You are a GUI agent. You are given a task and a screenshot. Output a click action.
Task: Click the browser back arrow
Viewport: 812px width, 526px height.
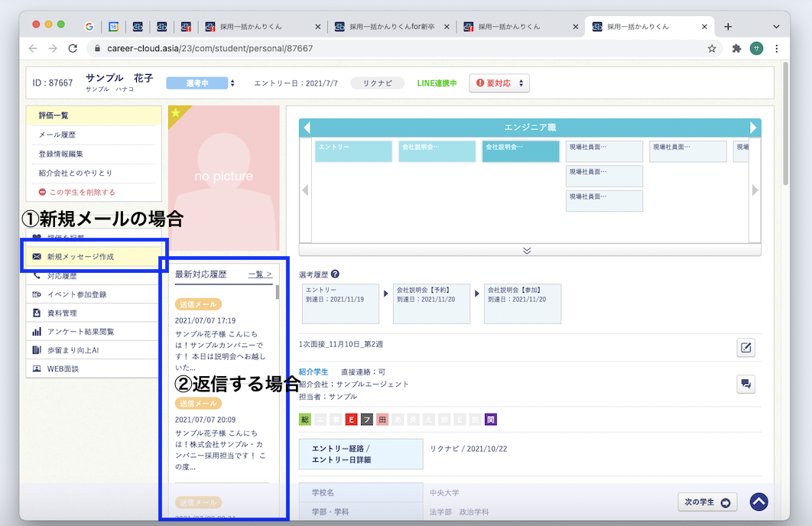(x=33, y=48)
